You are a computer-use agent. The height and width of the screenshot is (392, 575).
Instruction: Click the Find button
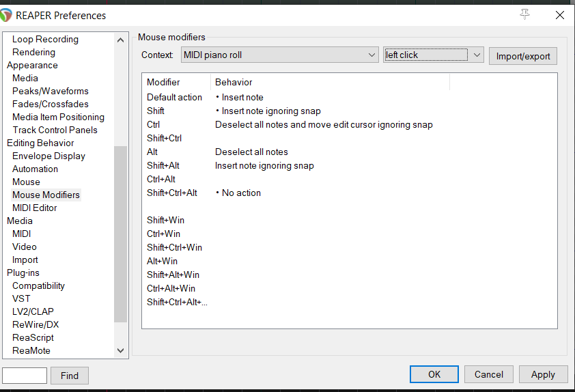pos(70,376)
